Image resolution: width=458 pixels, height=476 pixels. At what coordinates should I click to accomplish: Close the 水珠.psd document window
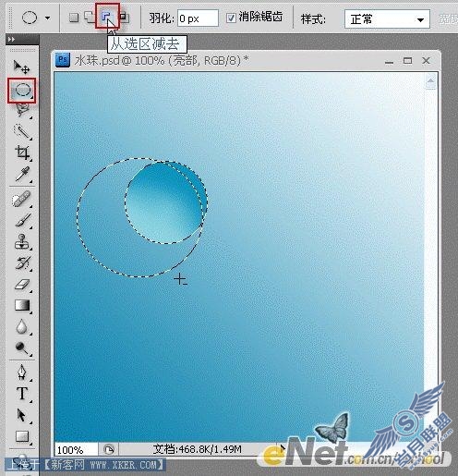coord(426,61)
